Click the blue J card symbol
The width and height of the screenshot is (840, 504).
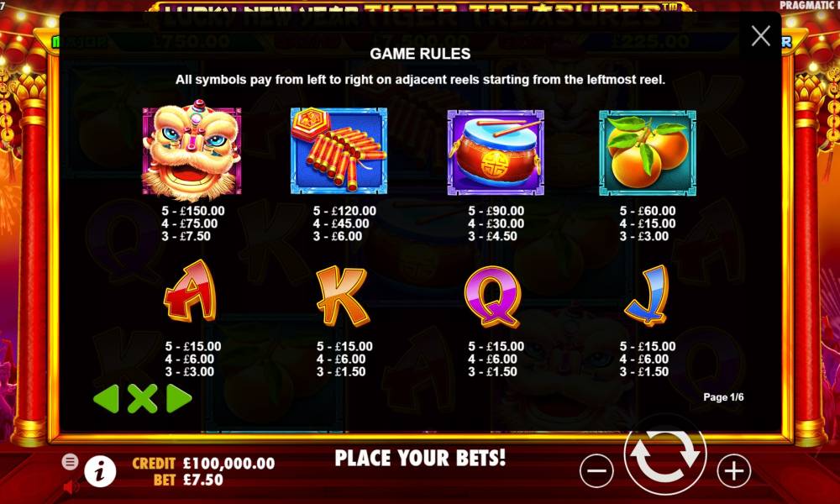point(647,296)
